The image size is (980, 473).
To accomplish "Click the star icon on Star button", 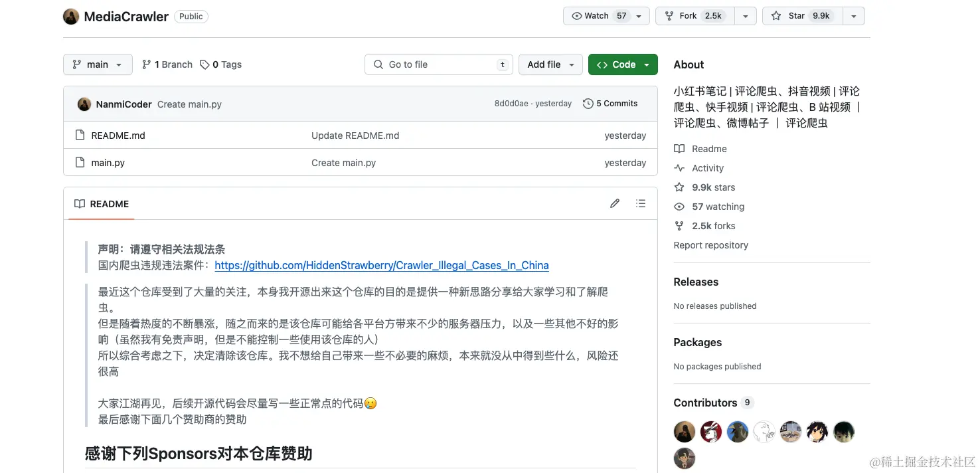I will 776,16.
